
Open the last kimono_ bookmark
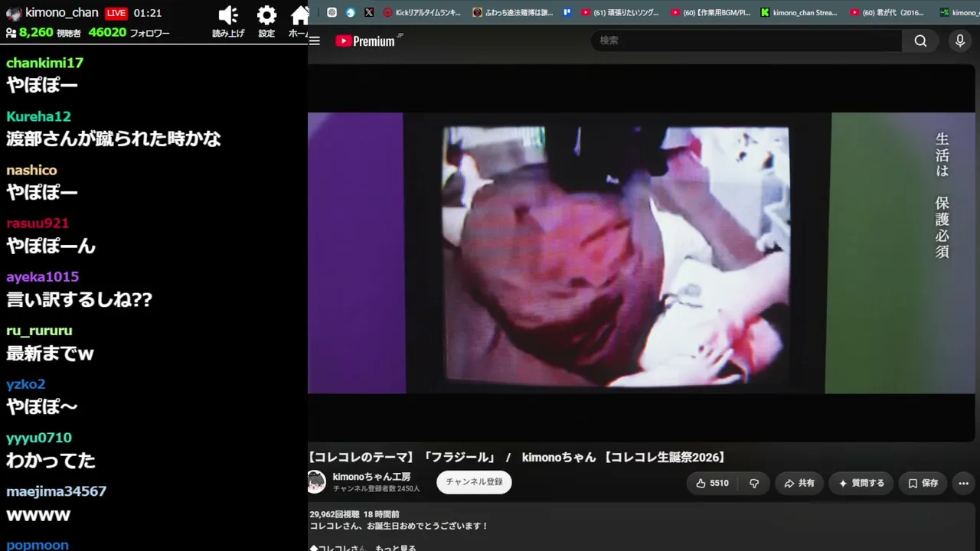tap(960, 12)
